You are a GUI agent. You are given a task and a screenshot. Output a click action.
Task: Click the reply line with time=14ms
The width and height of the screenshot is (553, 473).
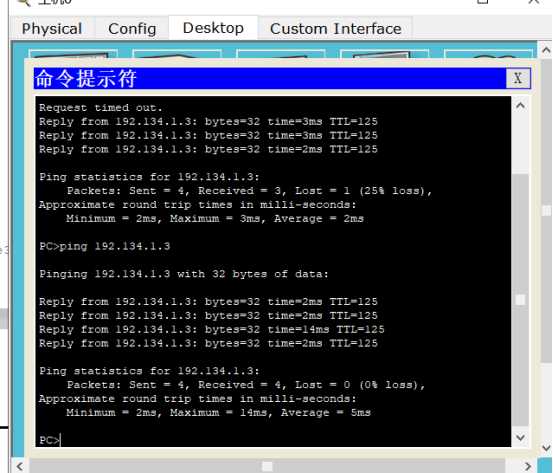click(212, 329)
